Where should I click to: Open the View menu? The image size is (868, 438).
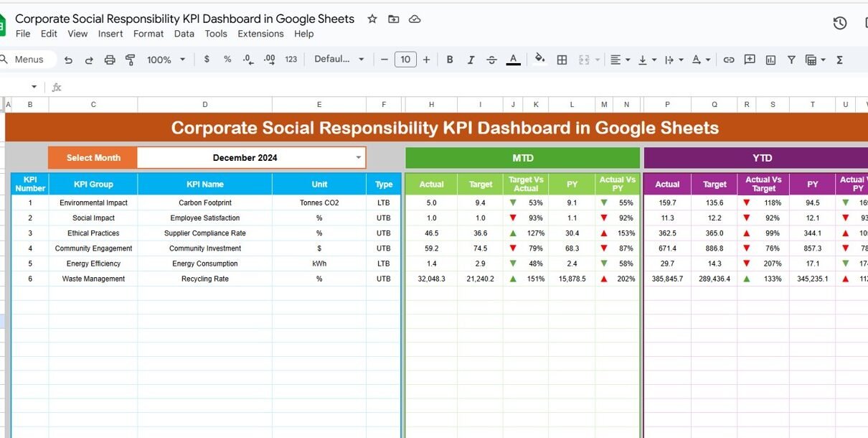[77, 34]
